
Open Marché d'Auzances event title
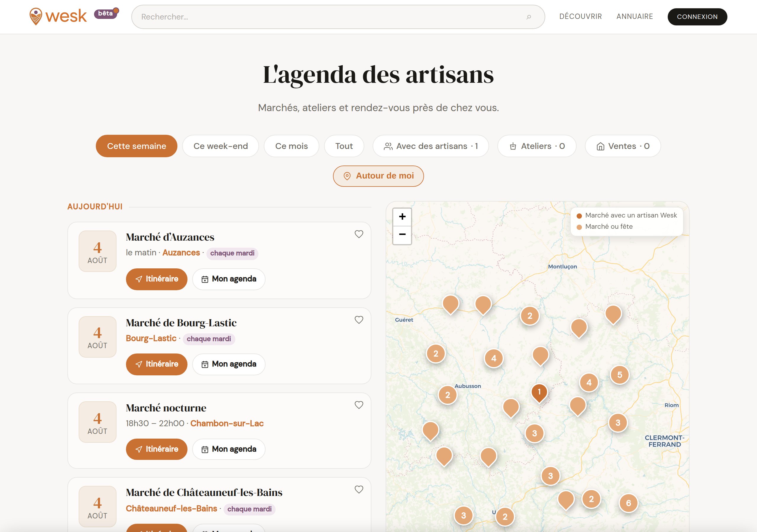170,237
